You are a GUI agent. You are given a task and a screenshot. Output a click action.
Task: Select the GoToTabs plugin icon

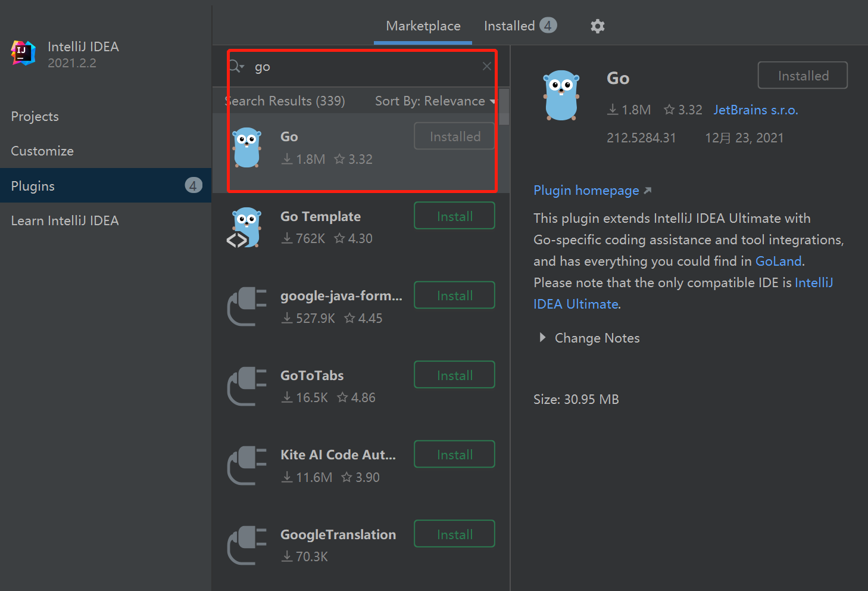click(247, 386)
